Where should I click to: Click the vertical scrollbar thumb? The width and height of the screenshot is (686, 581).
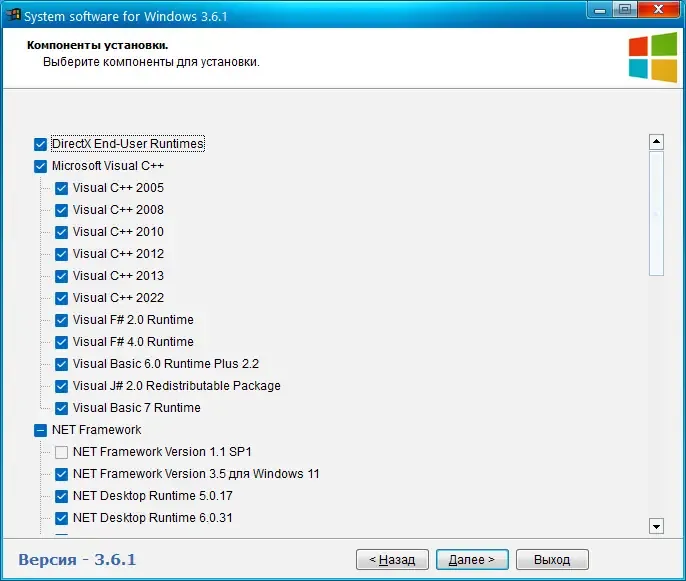point(656,214)
